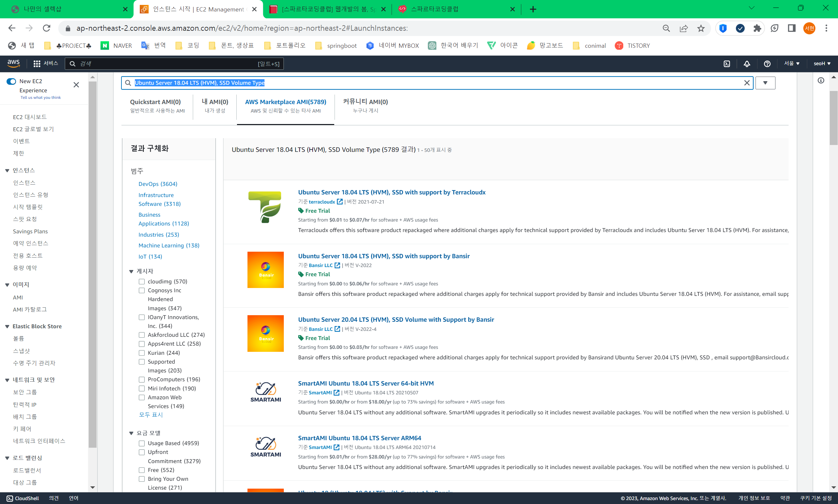Switch to the 스파르타코딩클럽 browser tab
The height and width of the screenshot is (504, 838).
click(456, 9)
